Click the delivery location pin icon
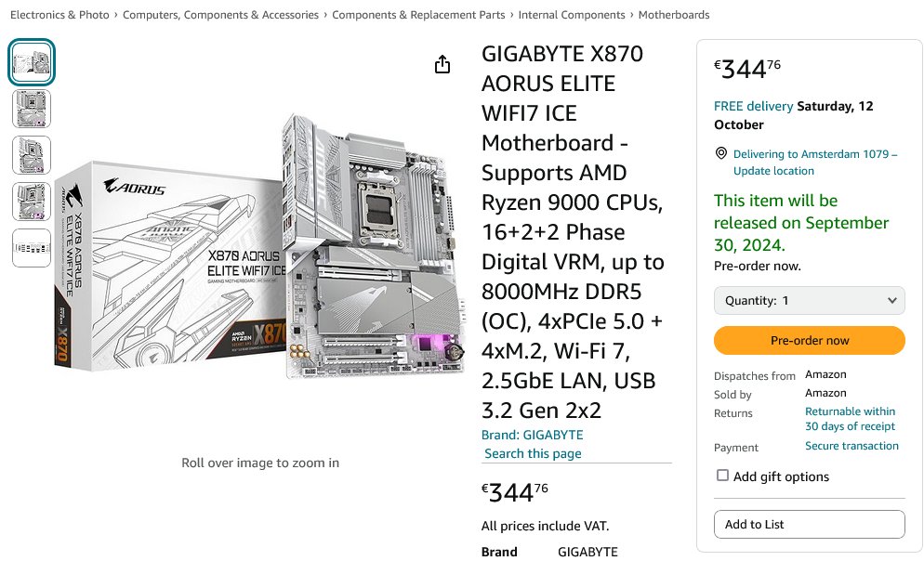This screenshot has width=924, height=561. click(x=720, y=153)
